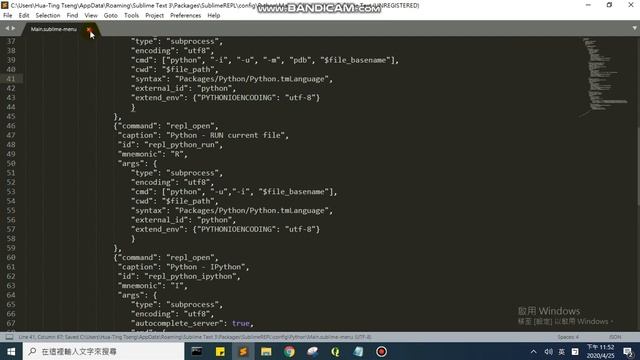Image resolution: width=640 pixels, height=360 pixels.
Task: Select the Main.sublime-menu tab
Action: click(54, 29)
